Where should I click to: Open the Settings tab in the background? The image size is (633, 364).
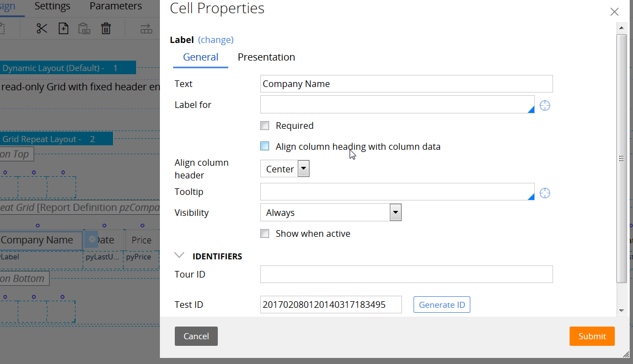[52, 6]
